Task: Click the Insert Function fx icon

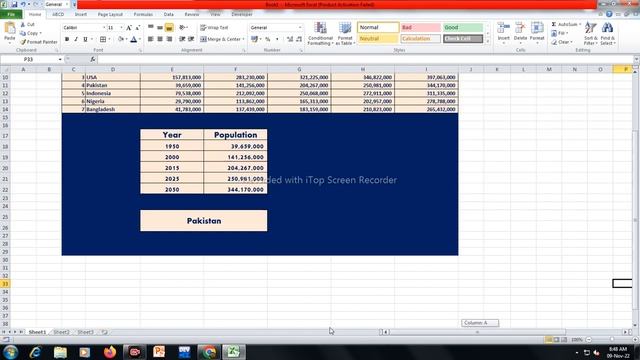Action: click(x=93, y=60)
